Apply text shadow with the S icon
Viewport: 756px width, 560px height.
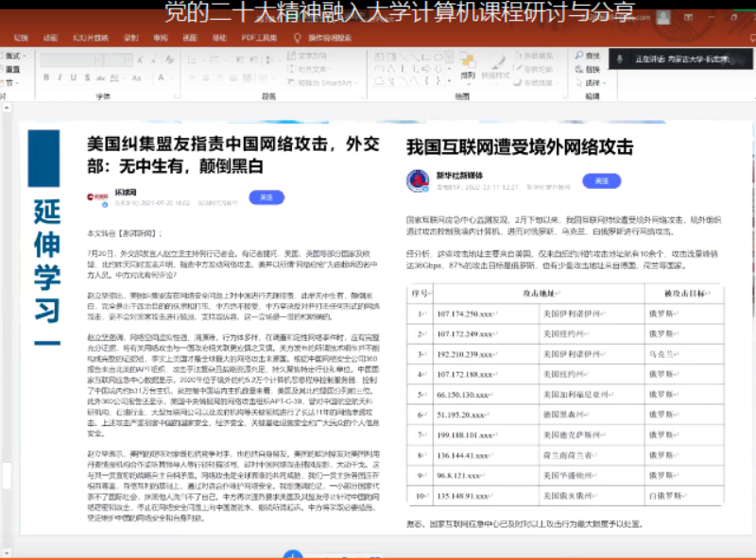[86, 77]
